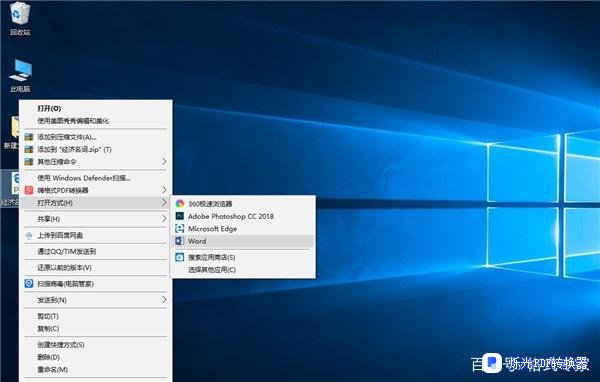Image resolution: width=600 pixels, height=382 pixels.
Task: Choose 创建快捷方式(S) in the context menu
Action: coord(61,345)
